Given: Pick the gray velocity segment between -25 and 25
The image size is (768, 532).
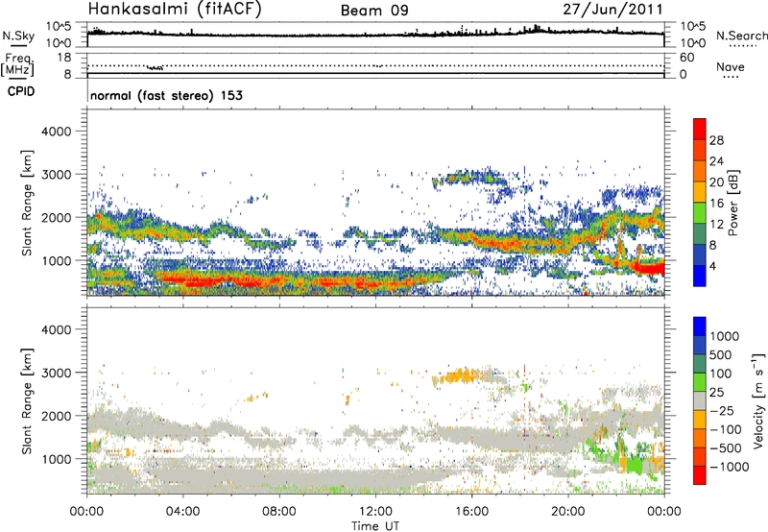Looking at the screenshot, I should pyautogui.click(x=700, y=400).
